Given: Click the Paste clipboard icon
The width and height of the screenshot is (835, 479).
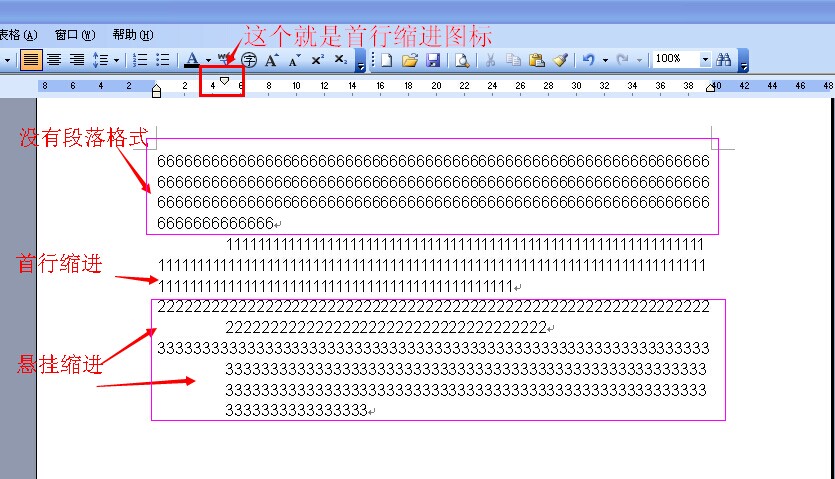Looking at the screenshot, I should (x=538, y=60).
